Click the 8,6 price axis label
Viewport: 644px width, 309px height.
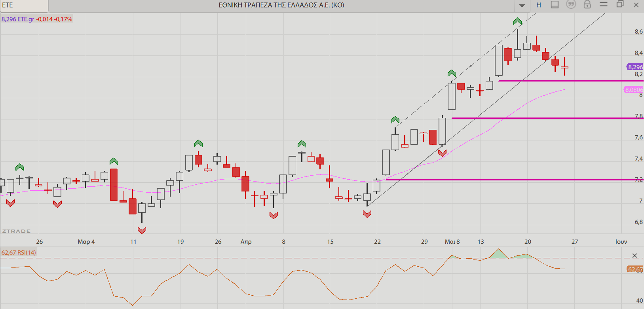point(638,32)
